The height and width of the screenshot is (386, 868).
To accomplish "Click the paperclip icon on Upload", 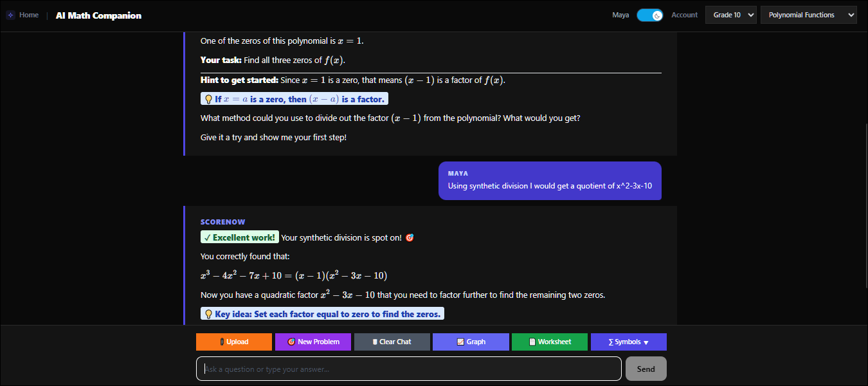I will [x=222, y=342].
